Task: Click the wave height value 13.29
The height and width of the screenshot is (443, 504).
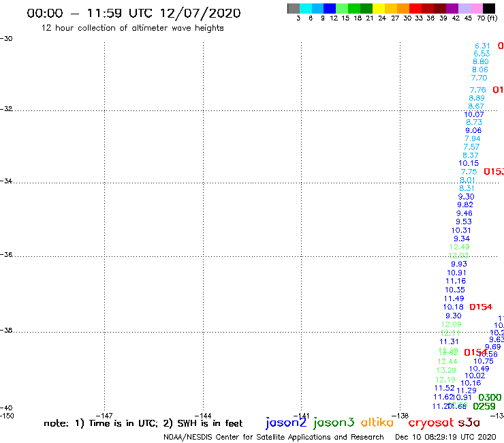Action: (x=446, y=370)
